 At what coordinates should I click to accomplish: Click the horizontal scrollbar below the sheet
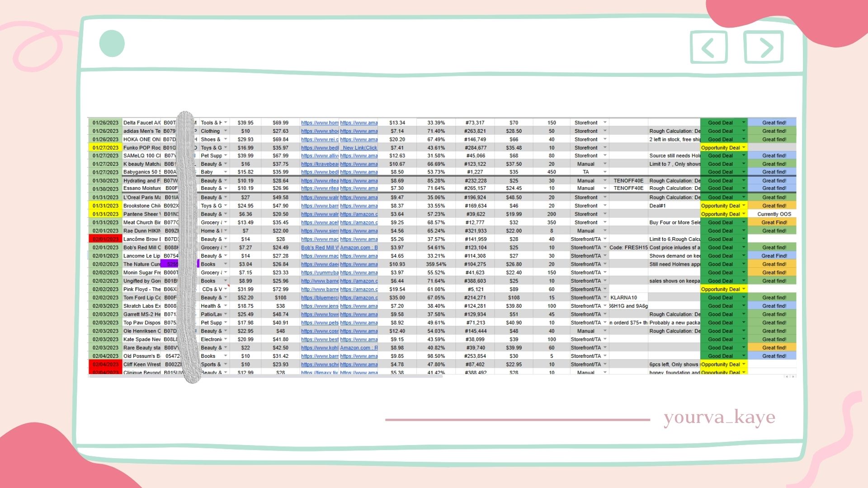[x=265, y=376]
